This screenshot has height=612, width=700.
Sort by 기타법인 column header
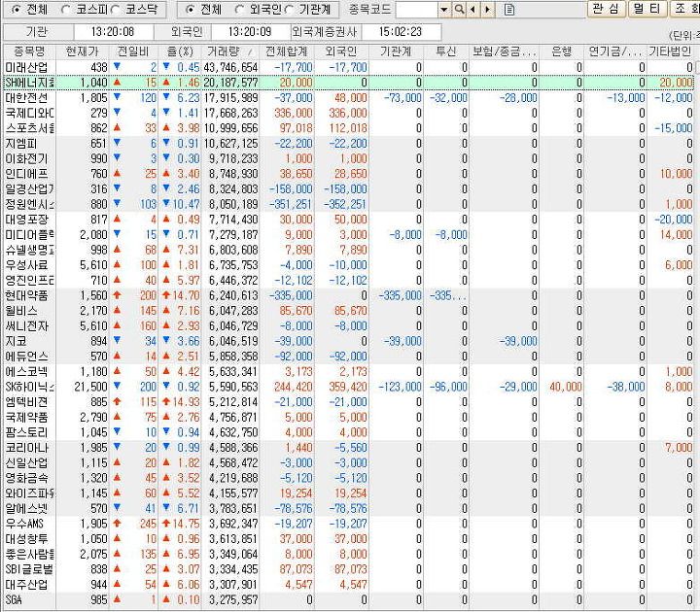point(670,51)
